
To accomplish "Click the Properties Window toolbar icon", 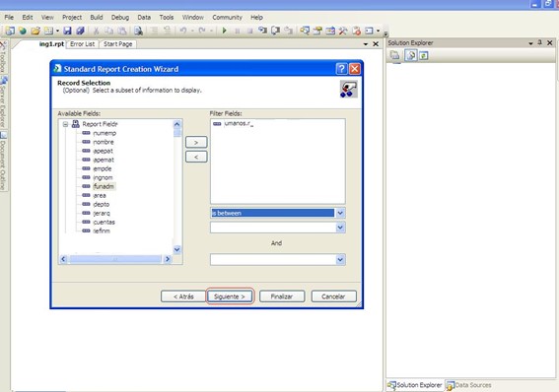I will [x=317, y=31].
